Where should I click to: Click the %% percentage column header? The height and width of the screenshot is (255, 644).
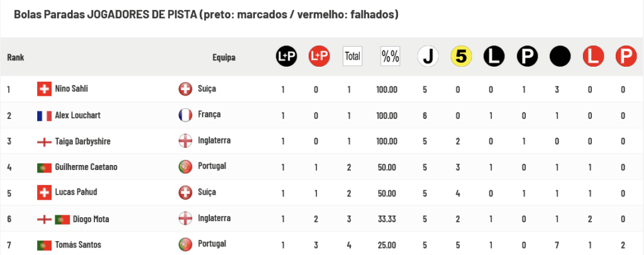pos(390,56)
